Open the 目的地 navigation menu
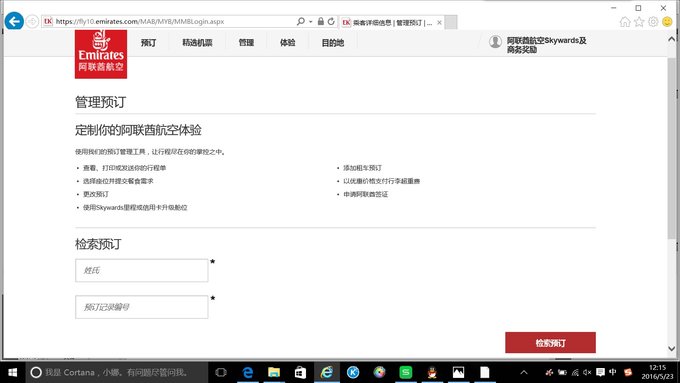Viewport: 680px width, 383px height. pyautogui.click(x=333, y=43)
